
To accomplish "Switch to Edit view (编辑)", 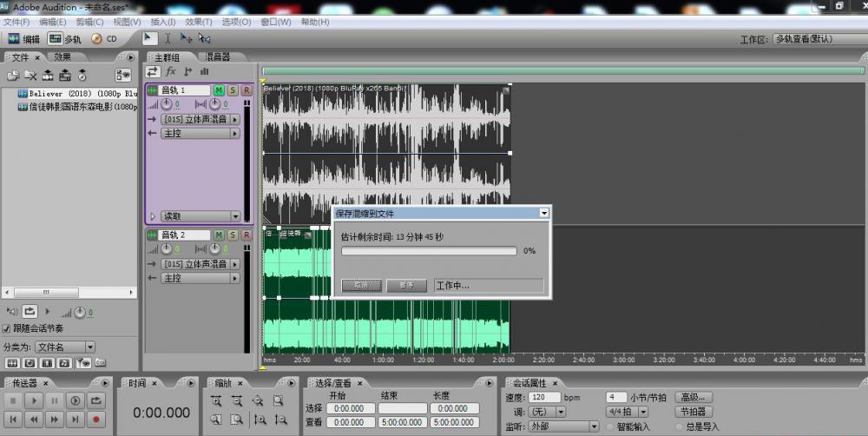I will click(x=23, y=39).
